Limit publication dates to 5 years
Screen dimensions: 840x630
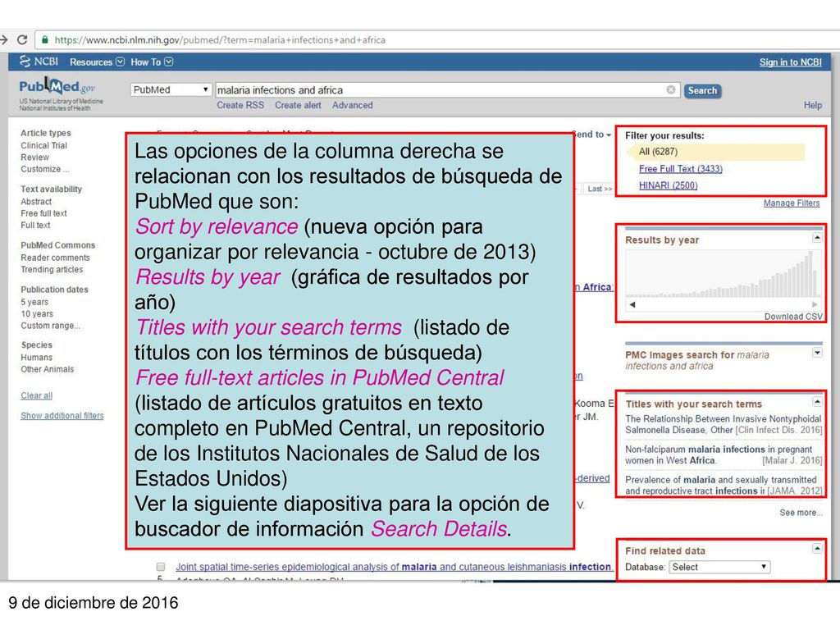34,302
